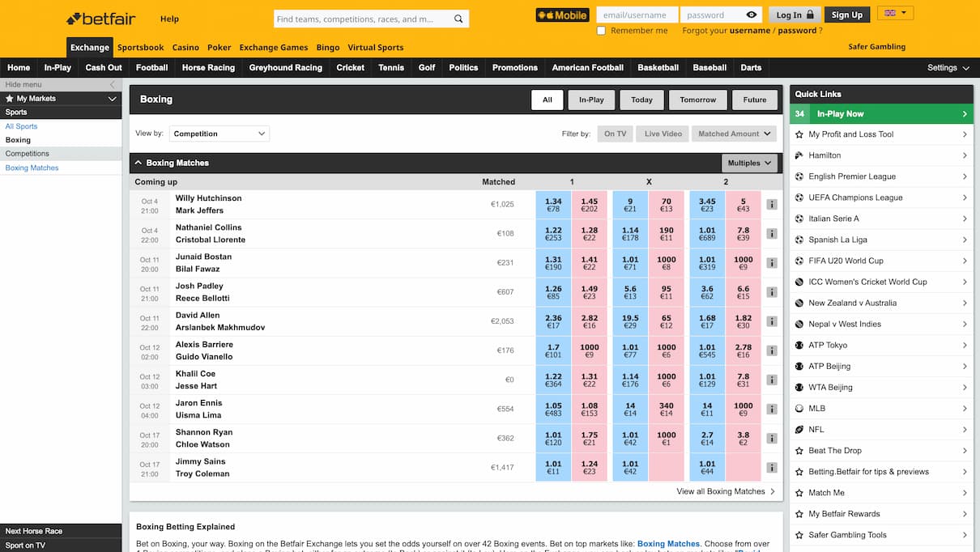
Task: Open info icon for Willy Hutchinson match
Action: 772,205
